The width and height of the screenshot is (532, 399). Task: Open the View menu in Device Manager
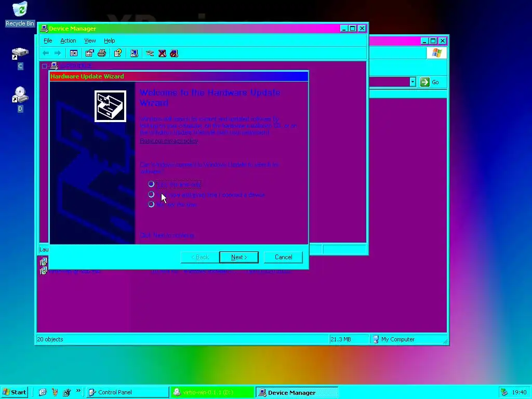click(90, 41)
